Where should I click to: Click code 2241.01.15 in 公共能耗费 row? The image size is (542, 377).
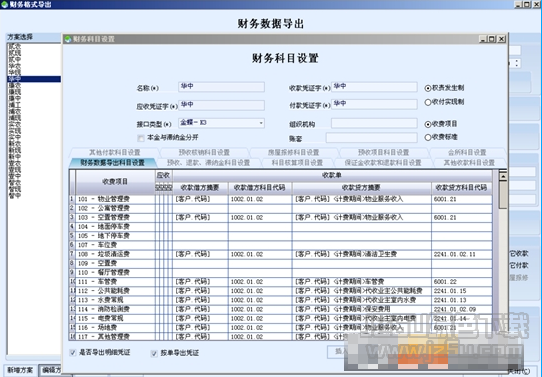(450, 291)
